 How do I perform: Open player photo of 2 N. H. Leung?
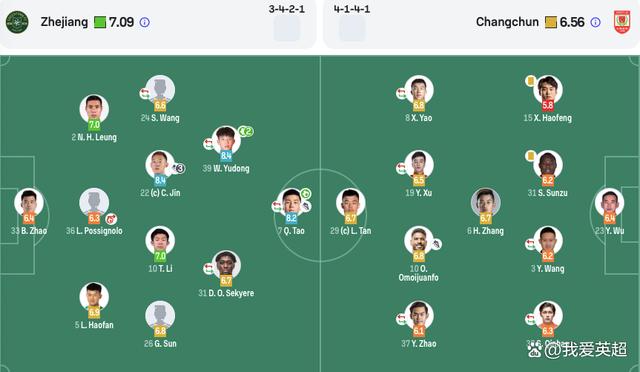click(94, 109)
